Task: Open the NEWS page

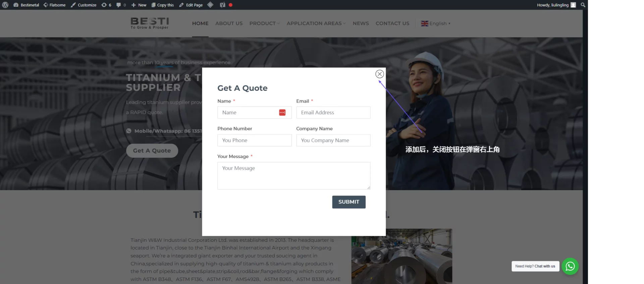Action: point(361,23)
